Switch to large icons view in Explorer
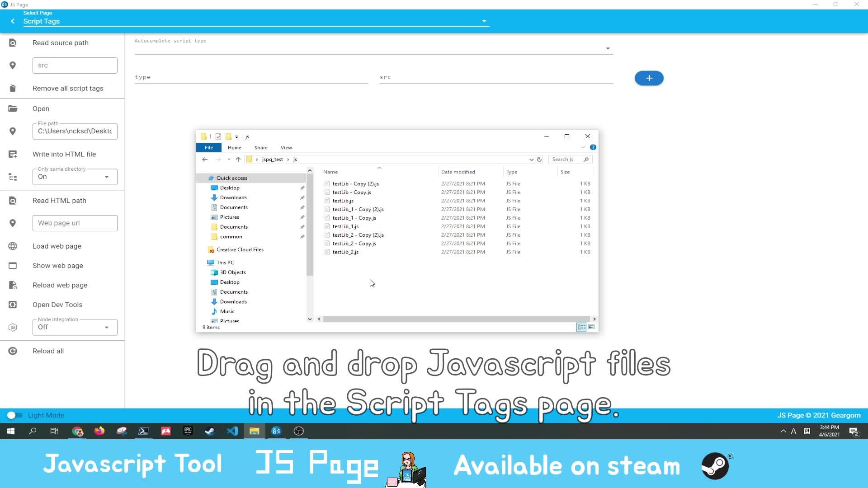Viewport: 868px width, 488px height. (x=591, y=327)
